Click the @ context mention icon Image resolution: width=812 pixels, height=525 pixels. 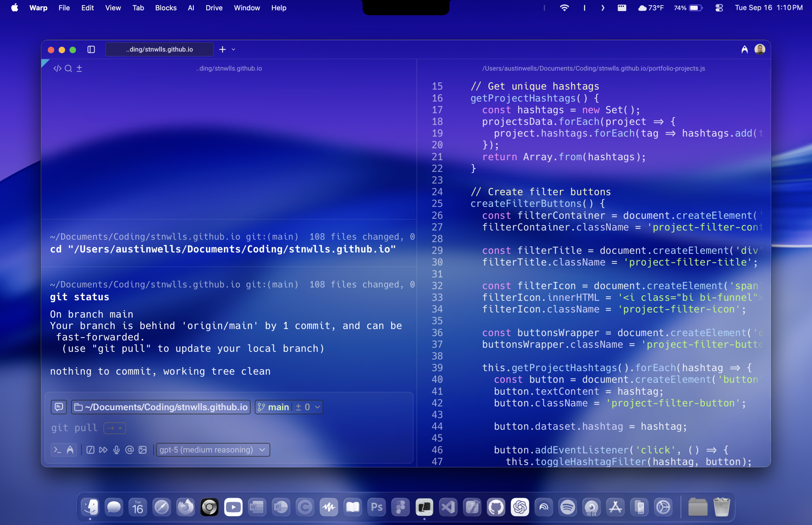point(130,450)
